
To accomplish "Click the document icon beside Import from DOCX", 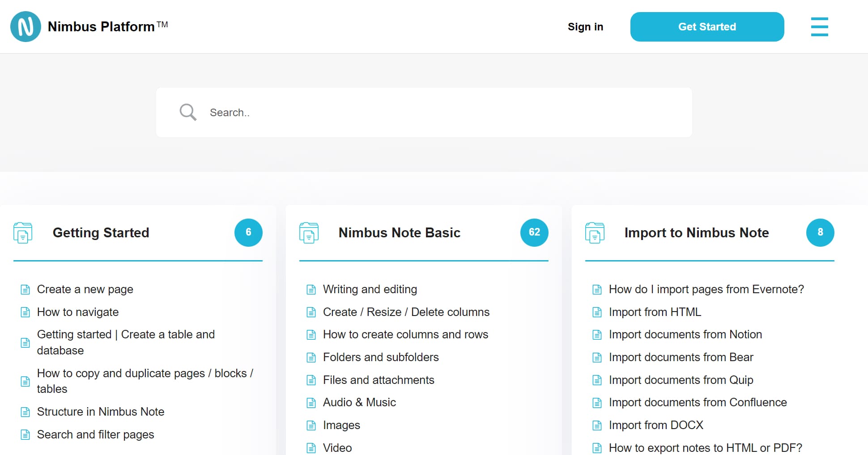I will click(597, 426).
